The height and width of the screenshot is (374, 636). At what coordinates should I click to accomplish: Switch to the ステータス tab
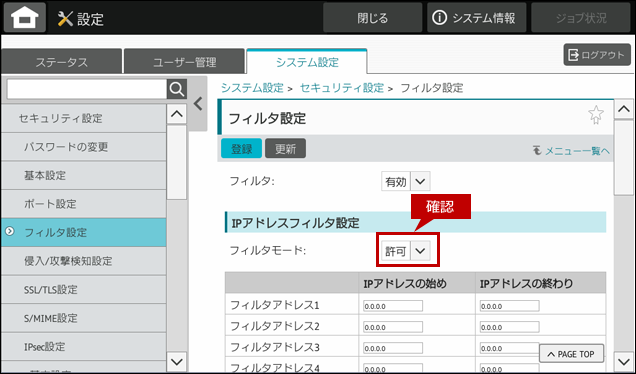pyautogui.click(x=62, y=62)
